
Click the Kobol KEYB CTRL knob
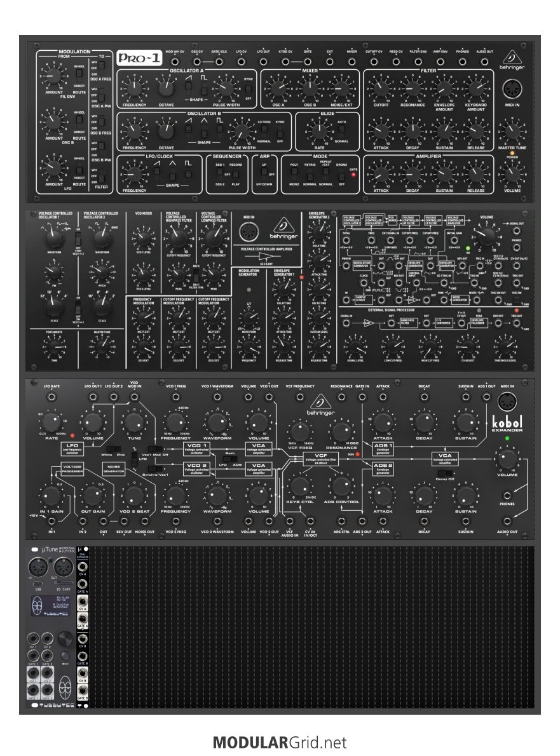pos(299,485)
